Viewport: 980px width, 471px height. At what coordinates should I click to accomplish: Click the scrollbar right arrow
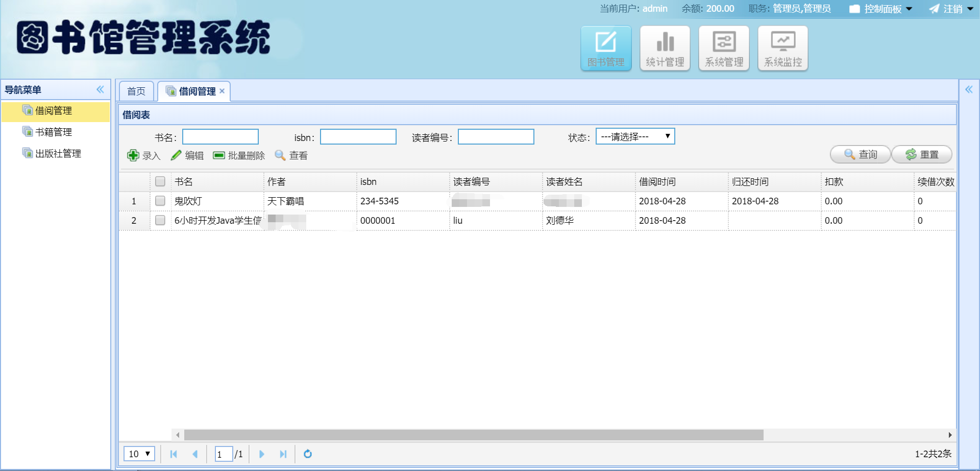[950, 435]
